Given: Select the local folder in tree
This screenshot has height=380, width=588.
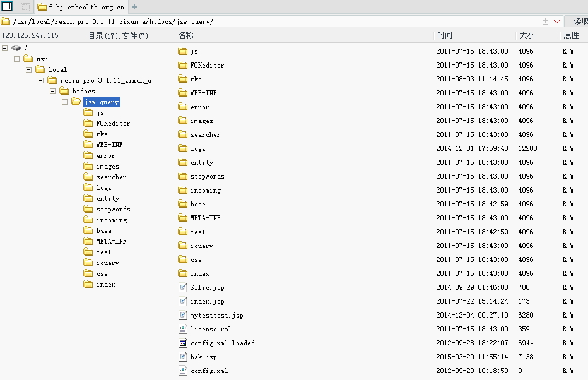Looking at the screenshot, I should [51, 70].
